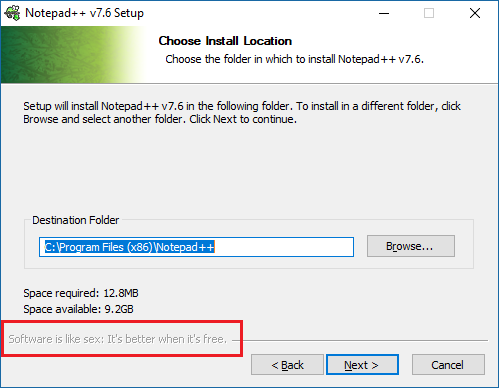The height and width of the screenshot is (388, 499).
Task: Click the 'Destination Folder' group label
Action: click(75, 220)
